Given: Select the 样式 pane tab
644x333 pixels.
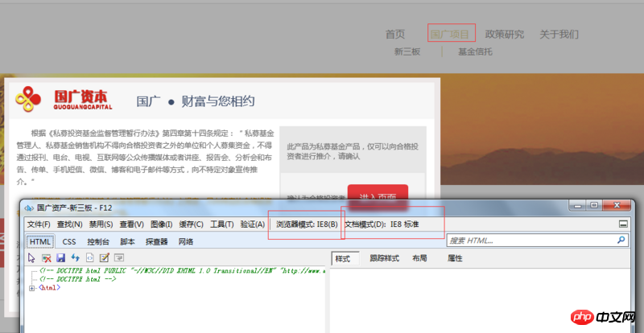Looking at the screenshot, I should coord(345,259).
